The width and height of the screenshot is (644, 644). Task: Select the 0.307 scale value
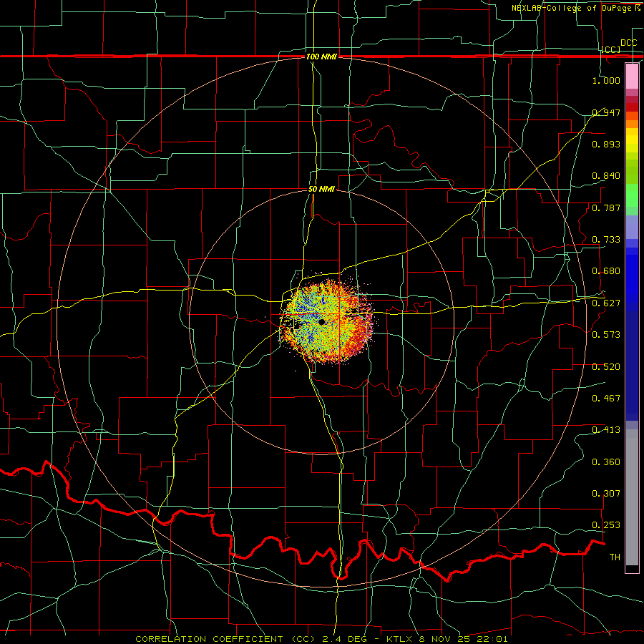click(606, 494)
